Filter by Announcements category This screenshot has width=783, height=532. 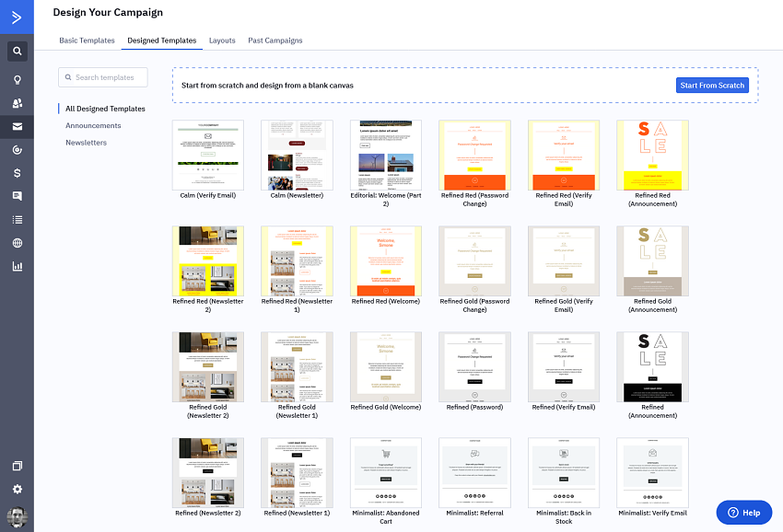pos(93,126)
